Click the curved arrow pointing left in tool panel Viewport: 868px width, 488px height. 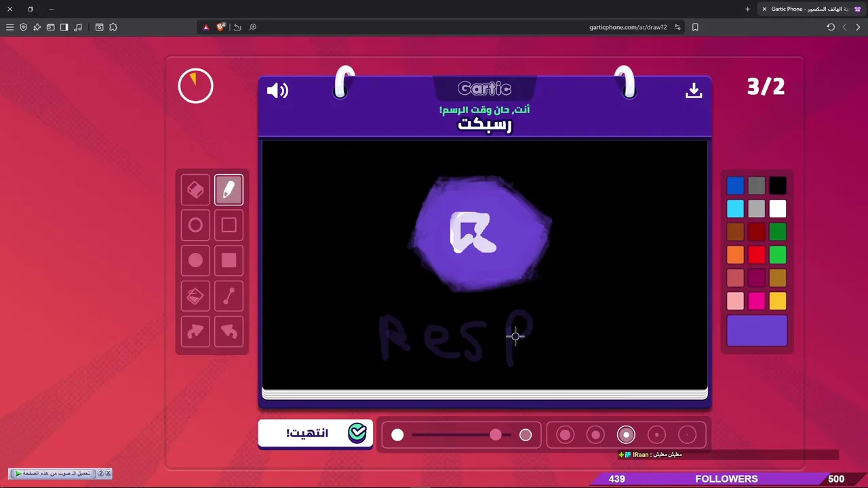(x=229, y=331)
